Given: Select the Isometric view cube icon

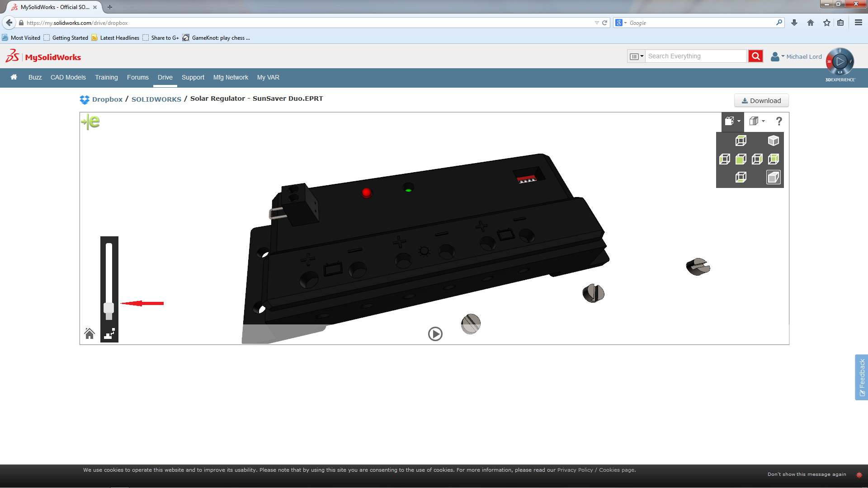Looking at the screenshot, I should 773,141.
